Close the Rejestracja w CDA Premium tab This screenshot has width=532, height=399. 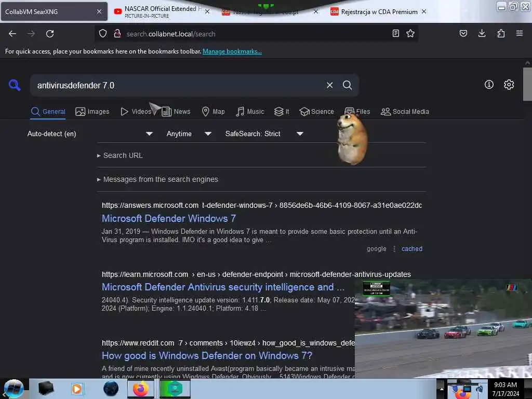(x=424, y=11)
